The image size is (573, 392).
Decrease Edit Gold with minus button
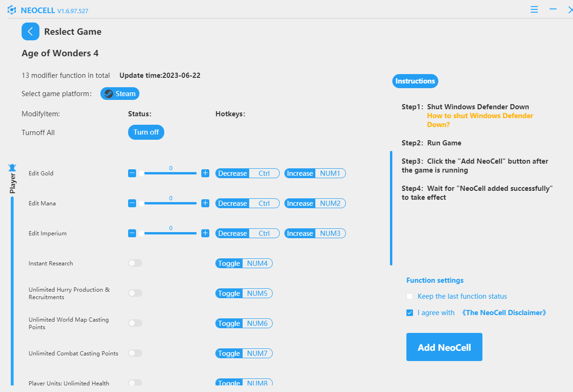point(132,173)
